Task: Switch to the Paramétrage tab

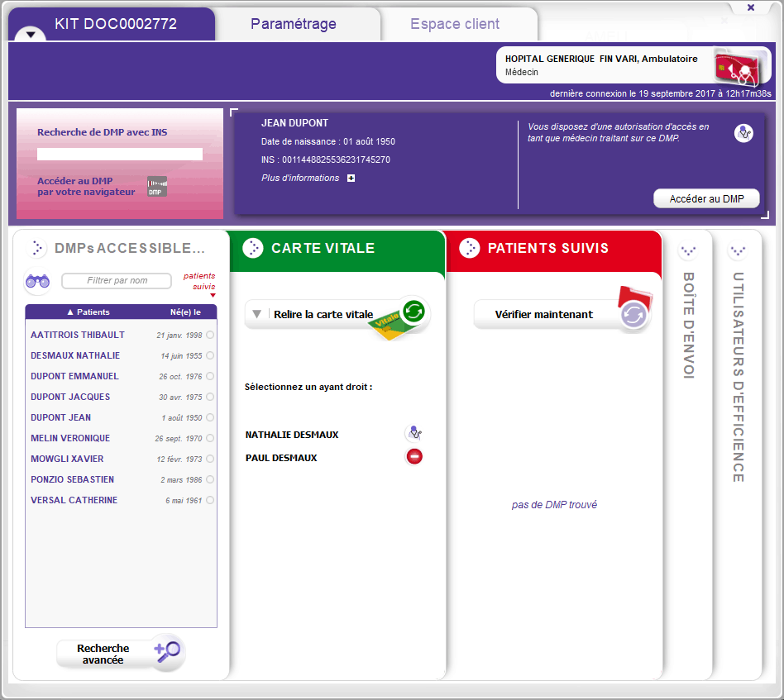Action: tap(294, 23)
